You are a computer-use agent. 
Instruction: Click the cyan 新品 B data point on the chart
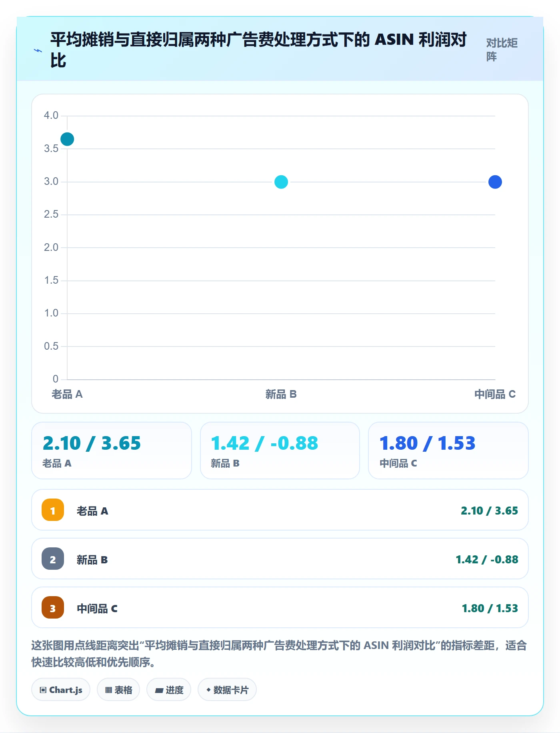click(x=281, y=182)
